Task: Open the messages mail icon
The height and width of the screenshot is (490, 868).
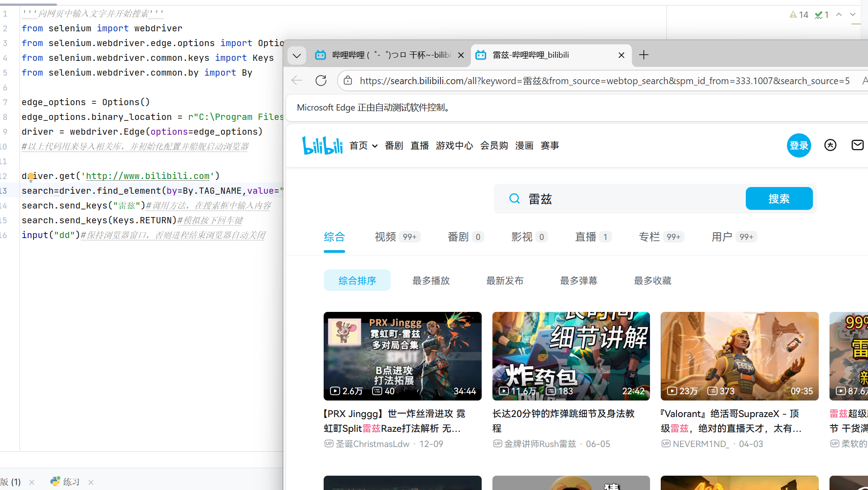Action: (857, 145)
